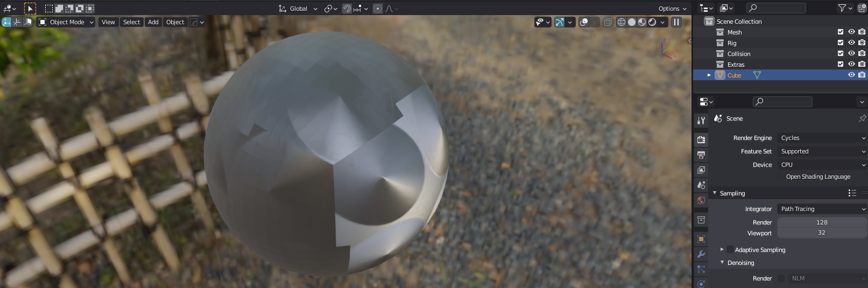Click the Cube mesh data icon
This screenshot has height=288, width=868.
[757, 75]
